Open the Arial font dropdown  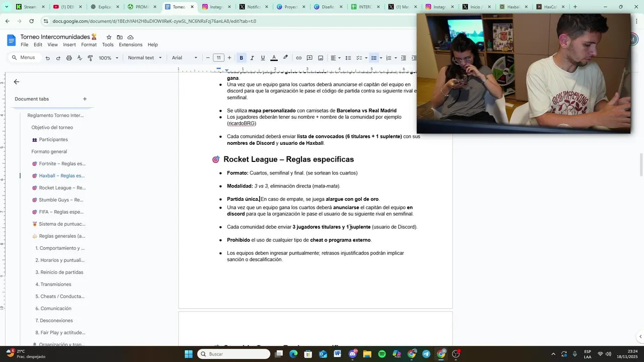click(185, 58)
